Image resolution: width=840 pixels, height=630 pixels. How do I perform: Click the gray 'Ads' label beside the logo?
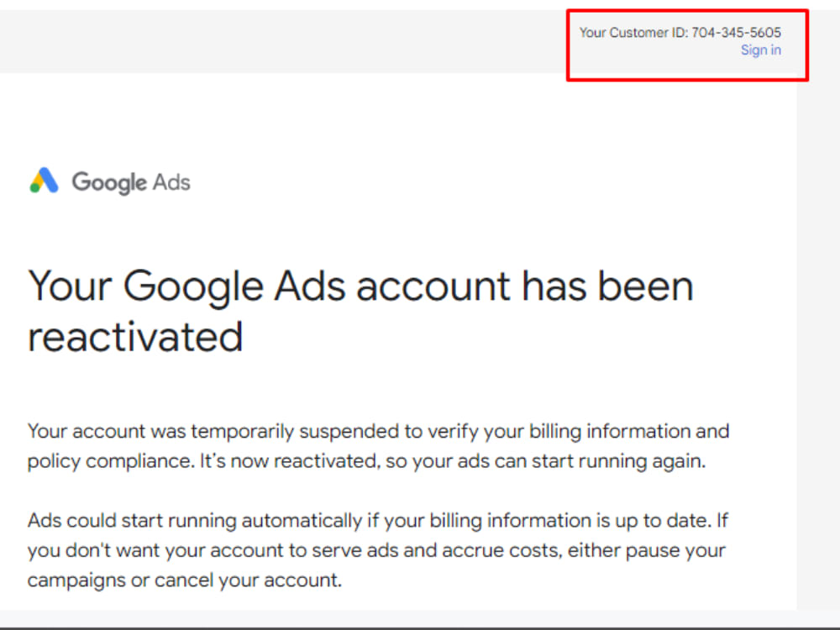(172, 182)
